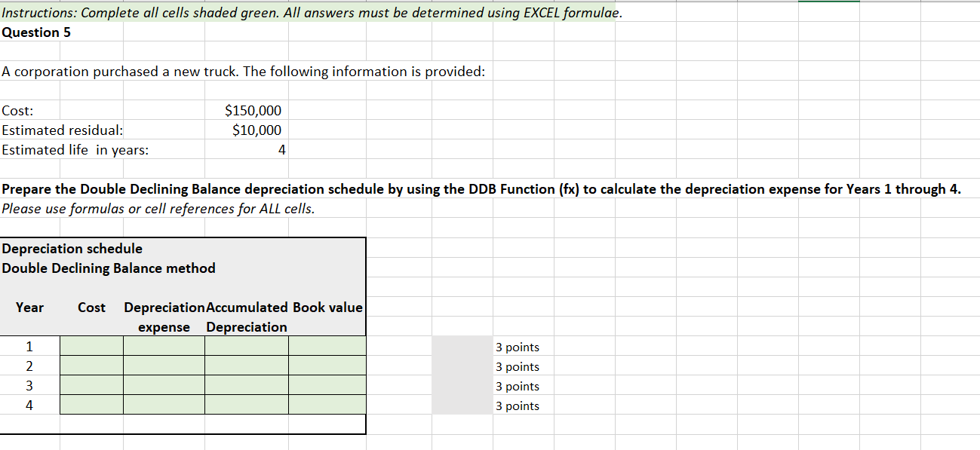Click the 'Estimated life in years:' label
980x450 pixels.
pyautogui.click(x=75, y=150)
